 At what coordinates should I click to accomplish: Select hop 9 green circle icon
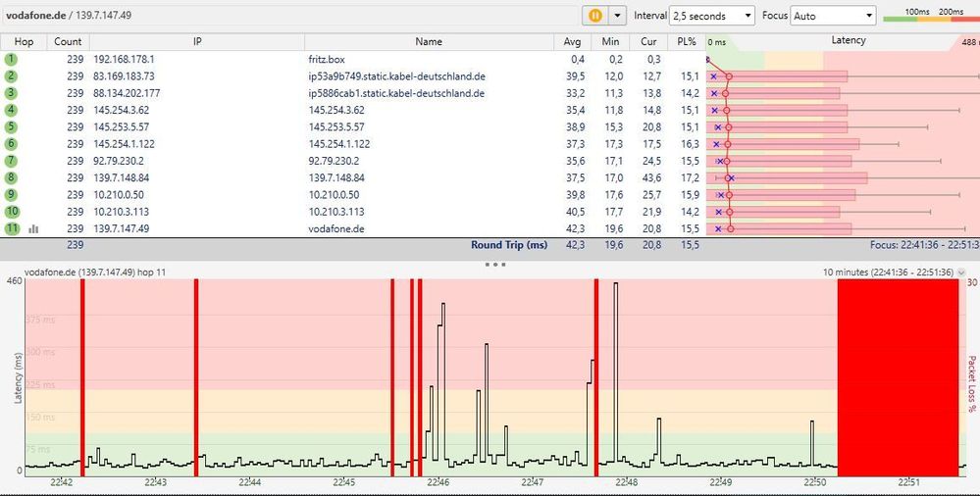coord(11,194)
